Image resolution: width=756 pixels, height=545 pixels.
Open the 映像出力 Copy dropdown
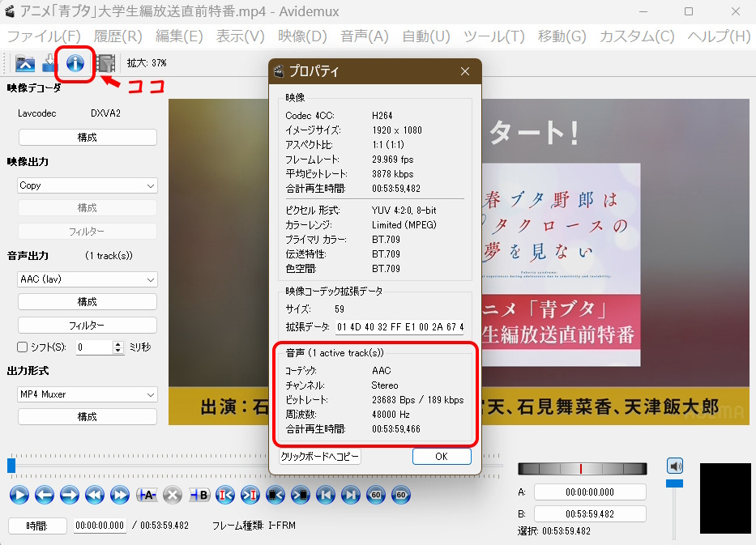click(x=88, y=185)
